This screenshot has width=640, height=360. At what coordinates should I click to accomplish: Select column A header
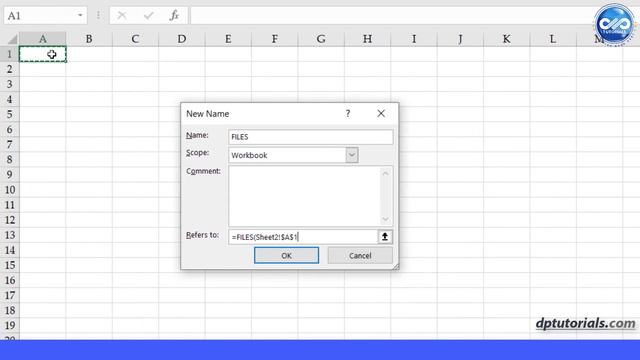coord(42,39)
